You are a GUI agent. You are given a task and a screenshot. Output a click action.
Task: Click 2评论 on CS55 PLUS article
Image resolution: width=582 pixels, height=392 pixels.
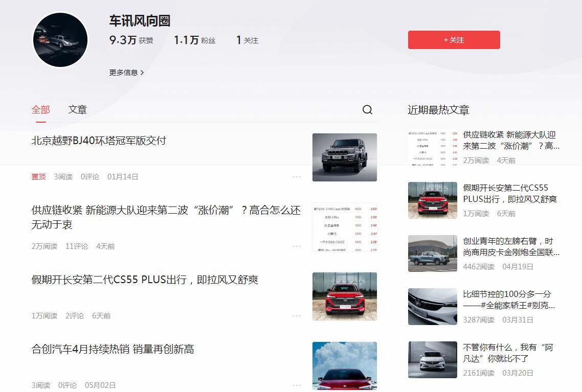tap(75, 316)
